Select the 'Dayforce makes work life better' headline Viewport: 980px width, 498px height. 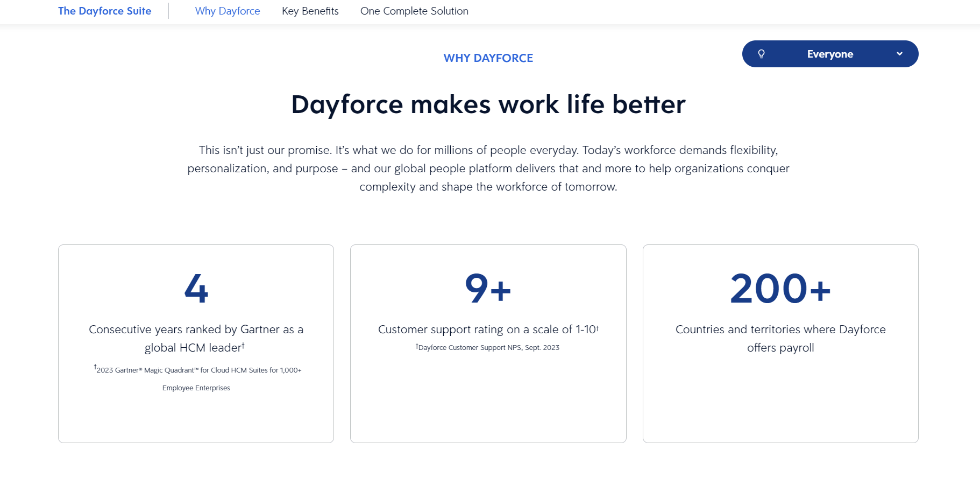point(488,104)
